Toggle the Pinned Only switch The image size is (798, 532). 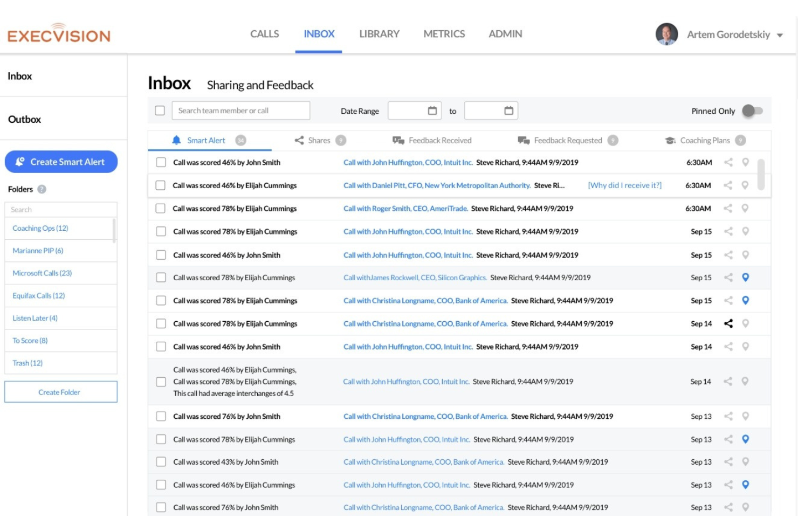752,110
